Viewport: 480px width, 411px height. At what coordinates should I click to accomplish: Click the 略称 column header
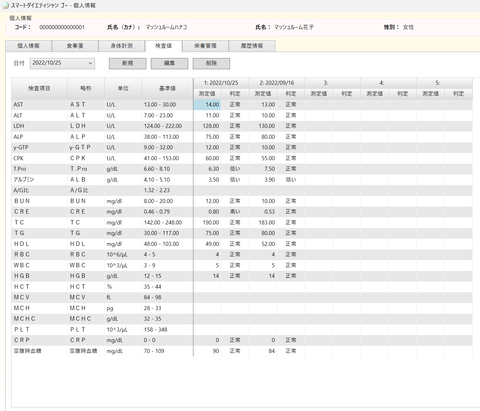pos(86,88)
